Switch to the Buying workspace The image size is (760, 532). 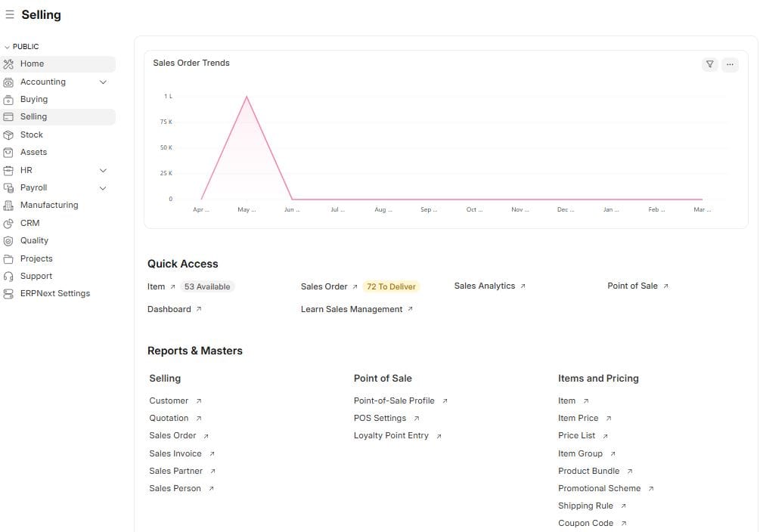pyautogui.click(x=33, y=99)
